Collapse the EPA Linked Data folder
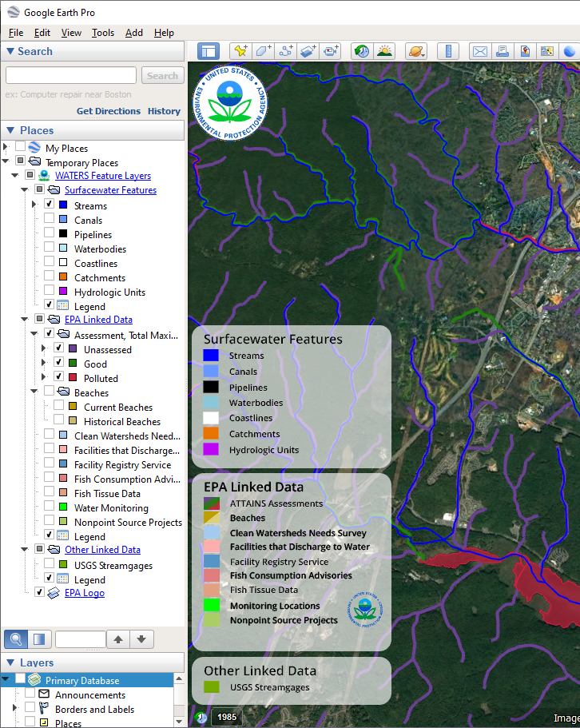 pos(25,320)
